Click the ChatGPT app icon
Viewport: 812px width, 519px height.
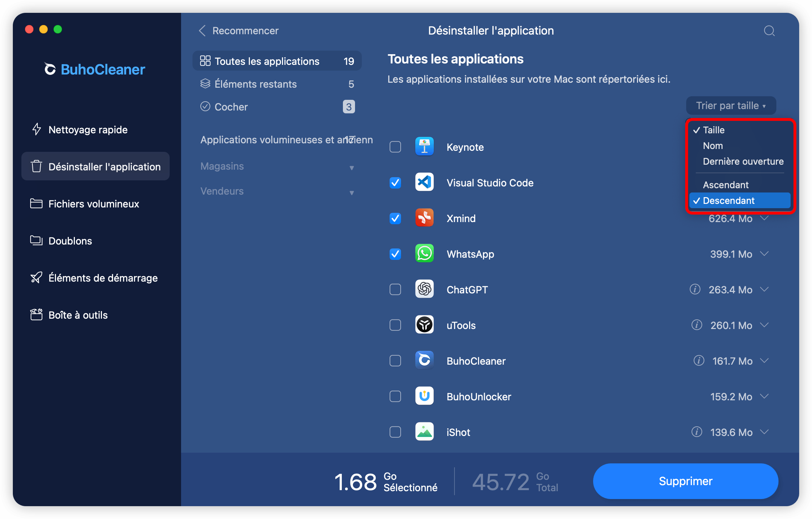click(424, 289)
